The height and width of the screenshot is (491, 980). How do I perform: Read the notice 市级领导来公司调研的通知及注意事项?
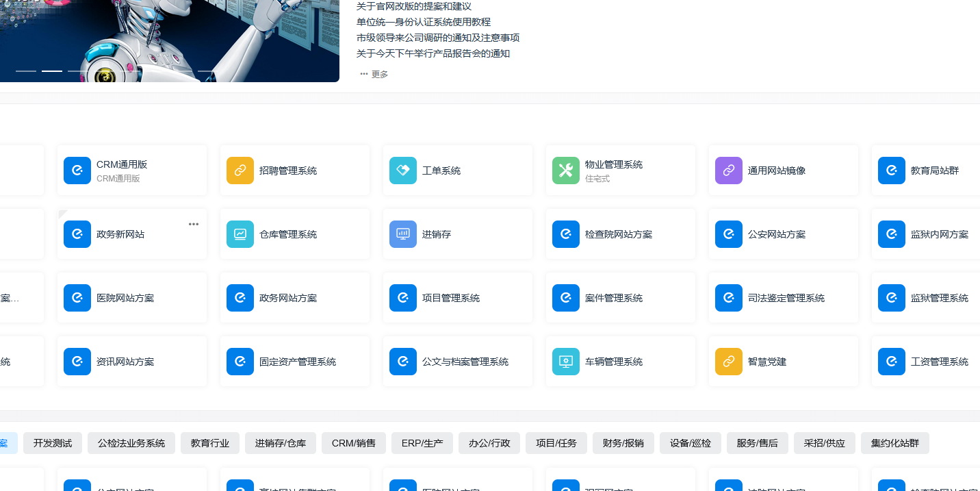438,38
